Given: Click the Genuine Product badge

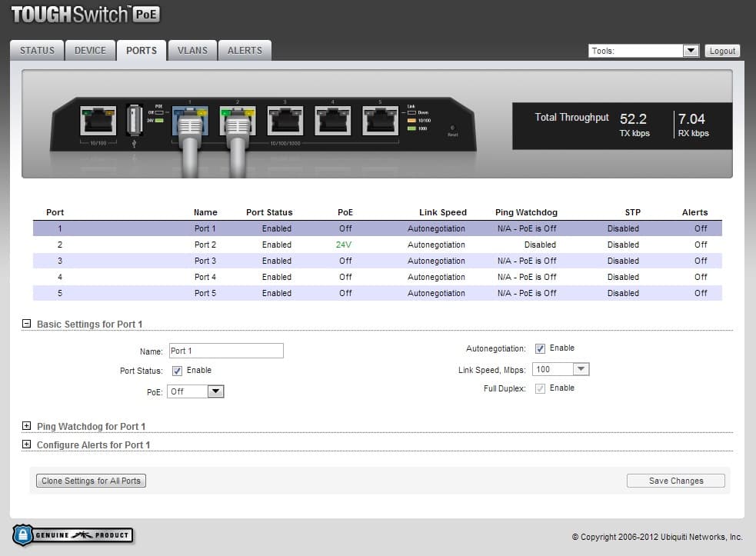Looking at the screenshot, I should pos(73,535).
